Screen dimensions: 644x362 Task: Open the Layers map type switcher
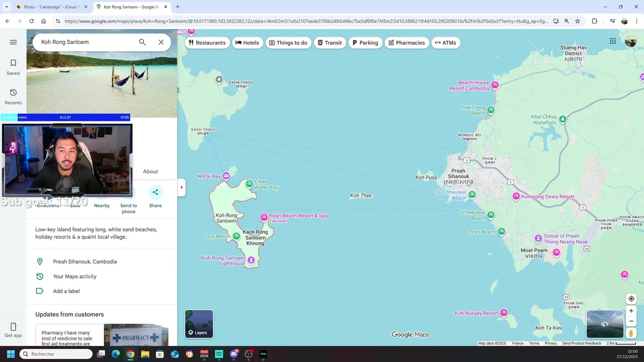pos(199,324)
